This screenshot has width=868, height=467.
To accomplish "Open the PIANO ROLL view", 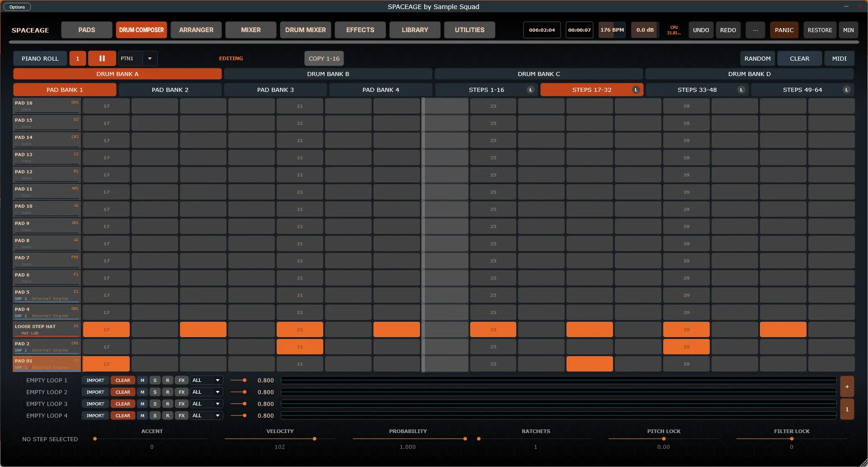I will click(40, 58).
